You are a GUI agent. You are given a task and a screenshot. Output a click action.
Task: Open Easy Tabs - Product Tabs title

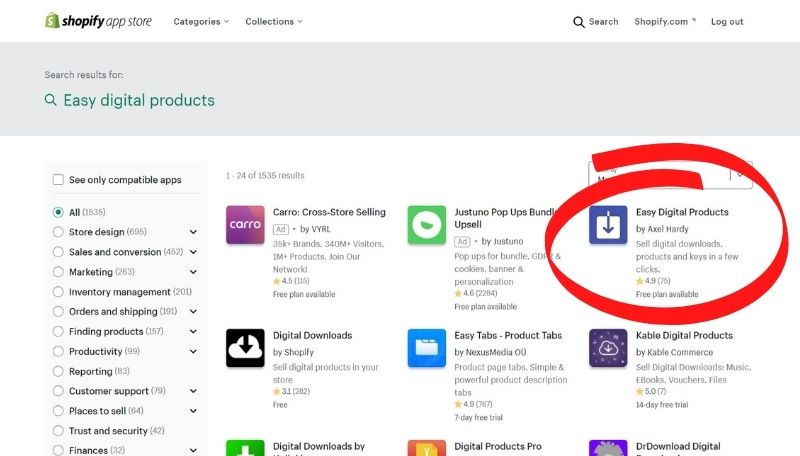508,335
